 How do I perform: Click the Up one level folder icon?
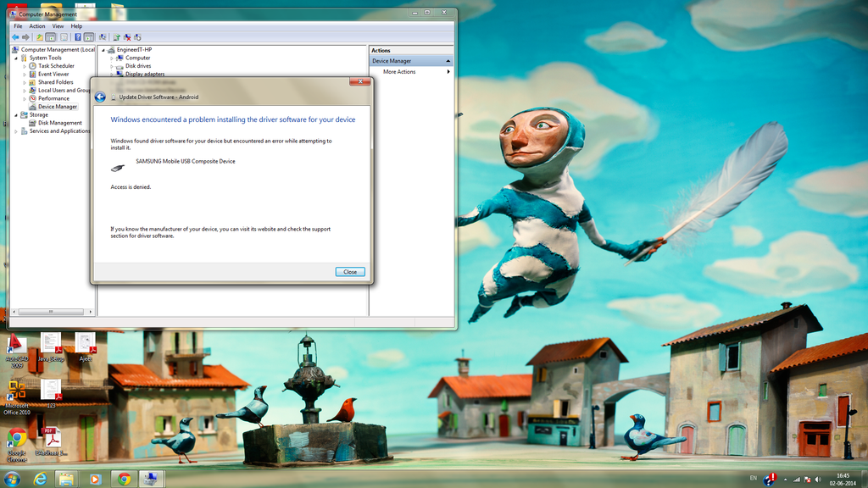(39, 37)
